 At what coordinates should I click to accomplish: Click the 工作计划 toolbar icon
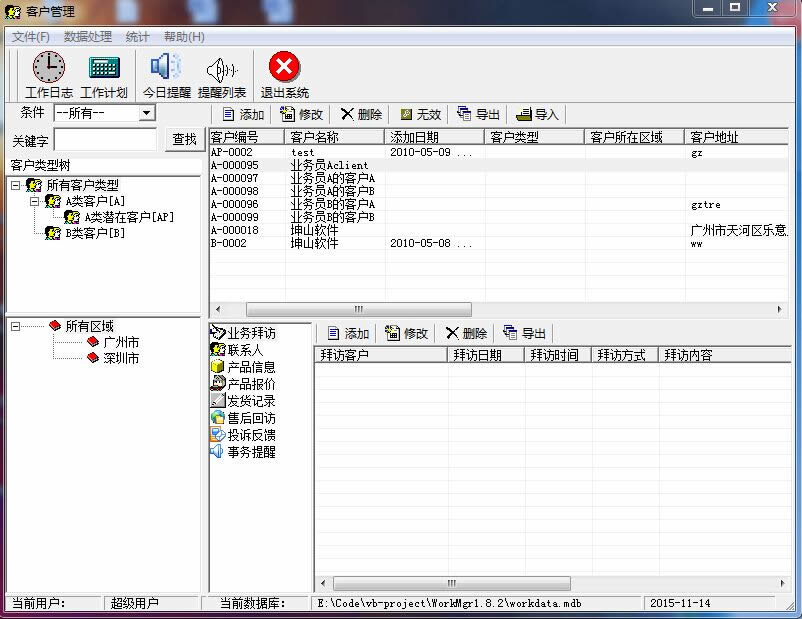pos(104,68)
